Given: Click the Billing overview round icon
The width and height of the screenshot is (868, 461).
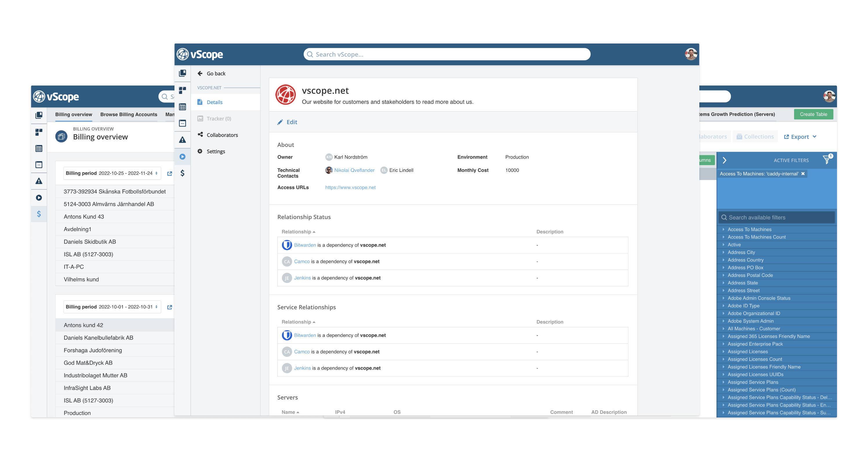Looking at the screenshot, I should coord(61,137).
